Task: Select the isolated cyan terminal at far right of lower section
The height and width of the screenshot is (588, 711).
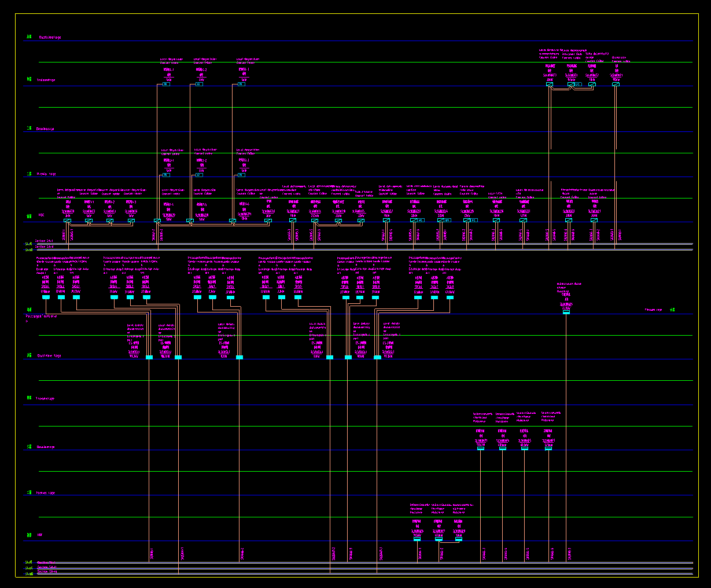Action: pyautogui.click(x=566, y=312)
